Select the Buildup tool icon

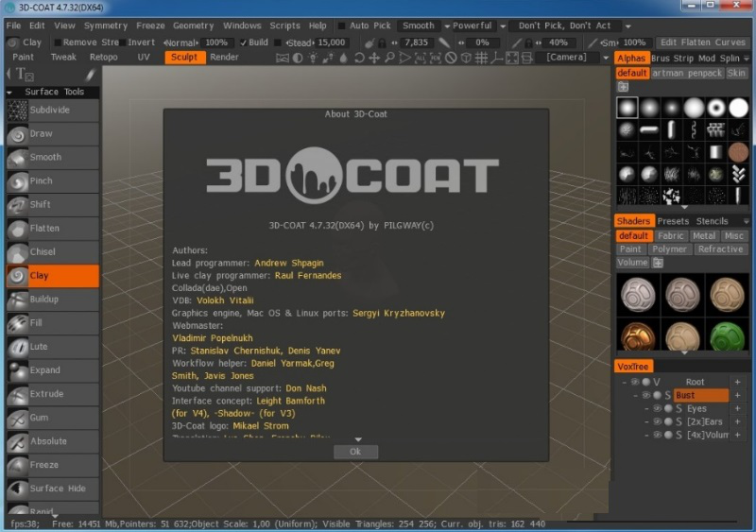(x=18, y=299)
